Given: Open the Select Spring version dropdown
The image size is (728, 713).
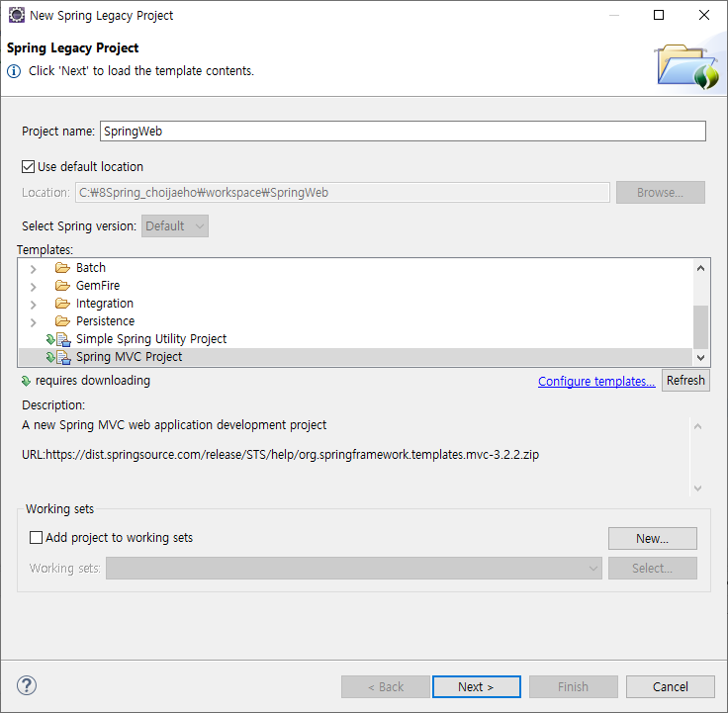Looking at the screenshot, I should click(x=175, y=226).
